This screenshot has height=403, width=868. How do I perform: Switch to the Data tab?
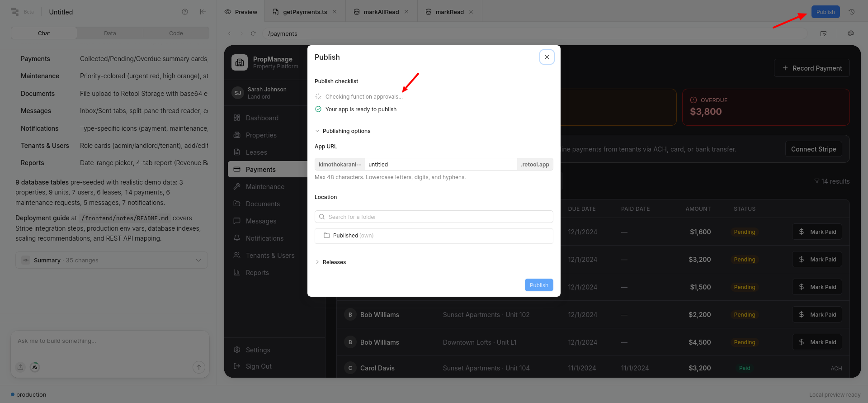[110, 33]
